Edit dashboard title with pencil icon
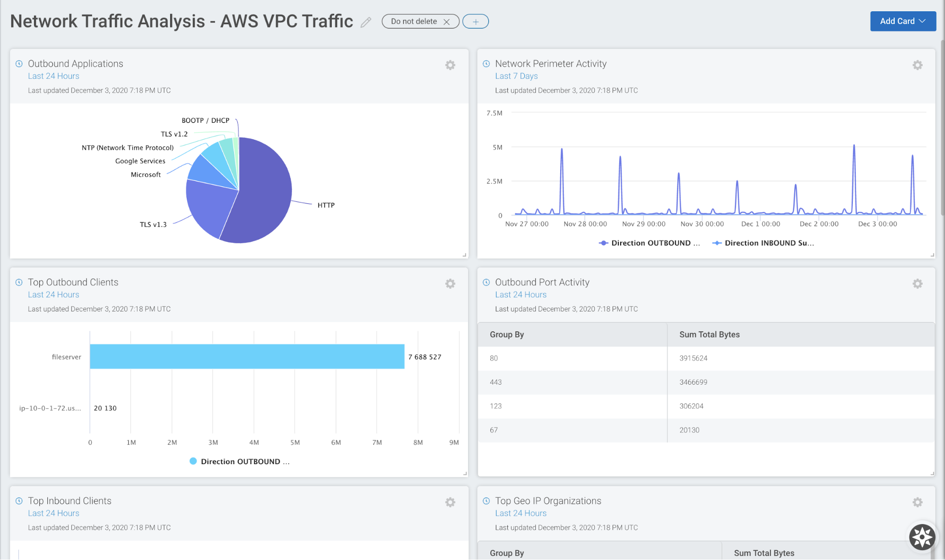Screen dimensions: 945x560 click(x=366, y=22)
